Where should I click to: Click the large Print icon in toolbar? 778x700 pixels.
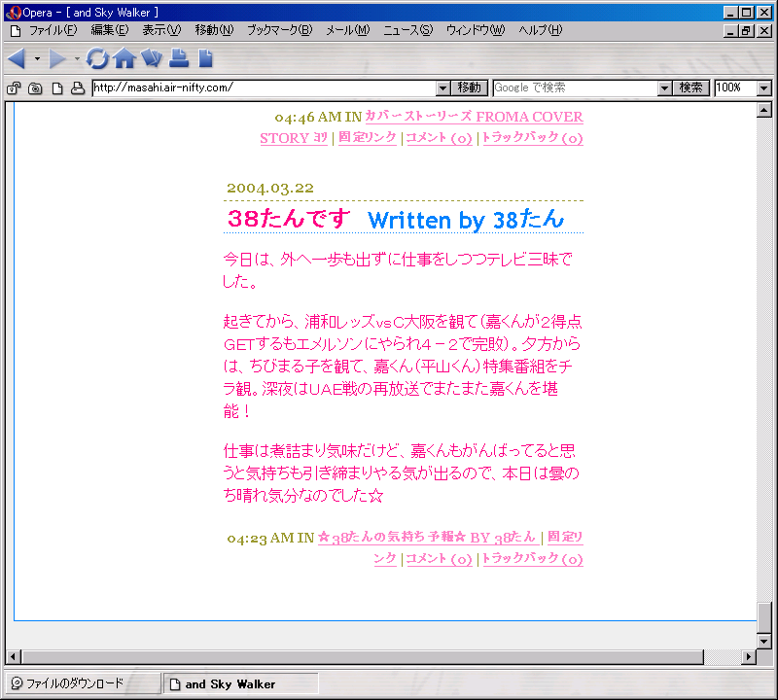[x=179, y=58]
